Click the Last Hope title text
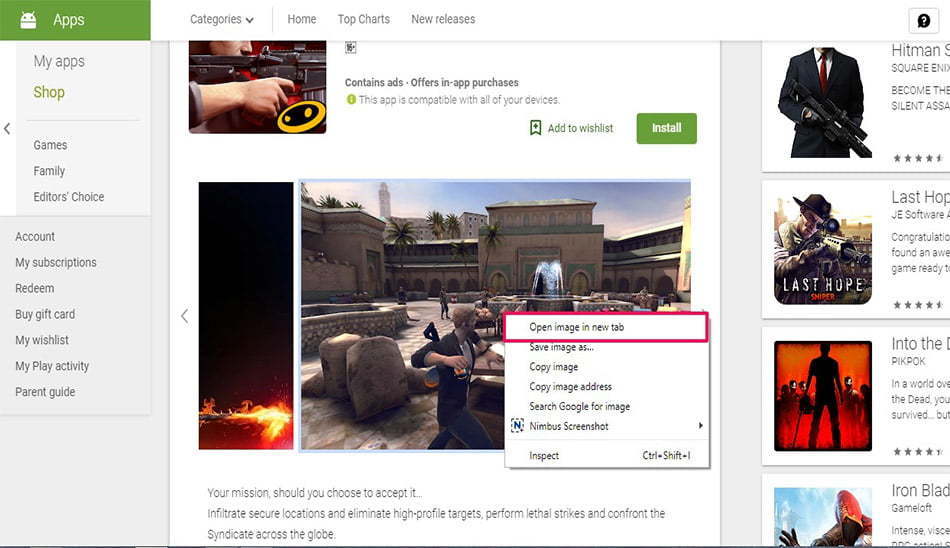The image size is (950, 548). (920, 197)
